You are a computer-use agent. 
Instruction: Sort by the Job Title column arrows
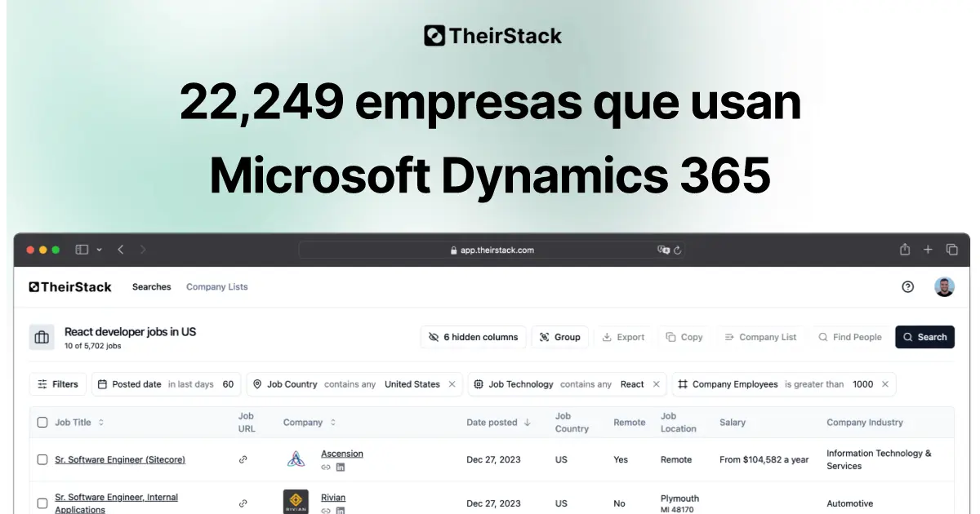(x=101, y=423)
